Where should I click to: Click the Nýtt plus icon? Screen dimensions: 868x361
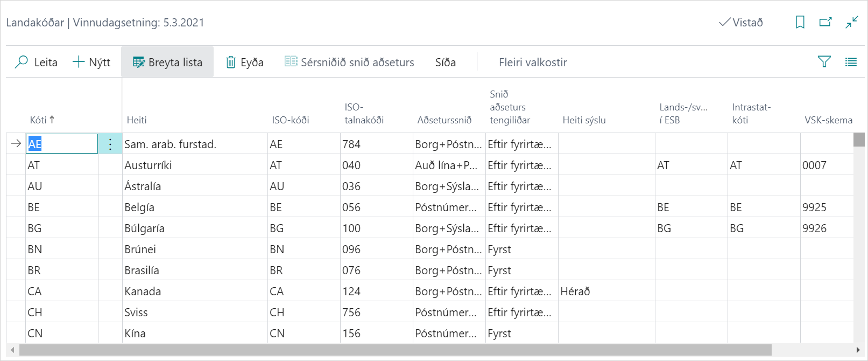[79, 62]
